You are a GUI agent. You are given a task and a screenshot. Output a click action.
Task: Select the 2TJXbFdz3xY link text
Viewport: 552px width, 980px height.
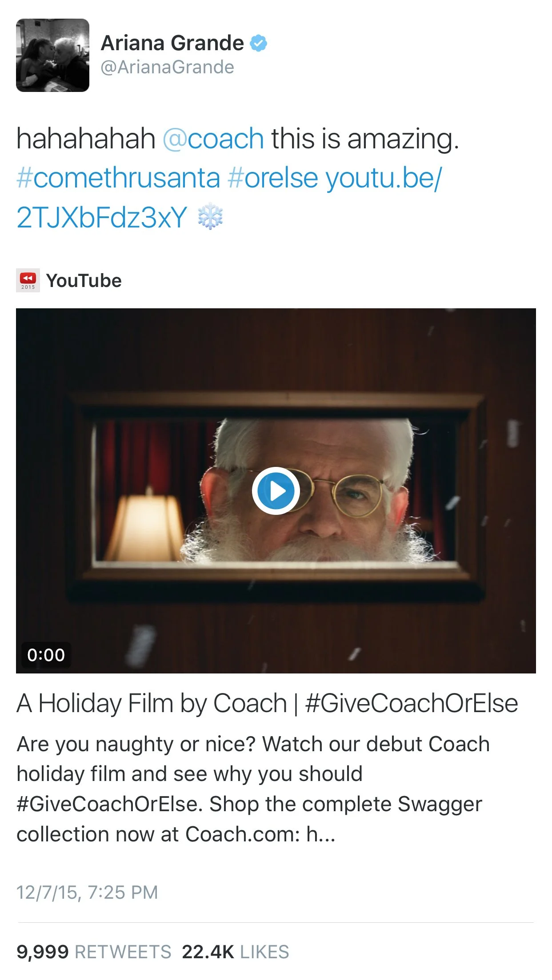point(102,217)
